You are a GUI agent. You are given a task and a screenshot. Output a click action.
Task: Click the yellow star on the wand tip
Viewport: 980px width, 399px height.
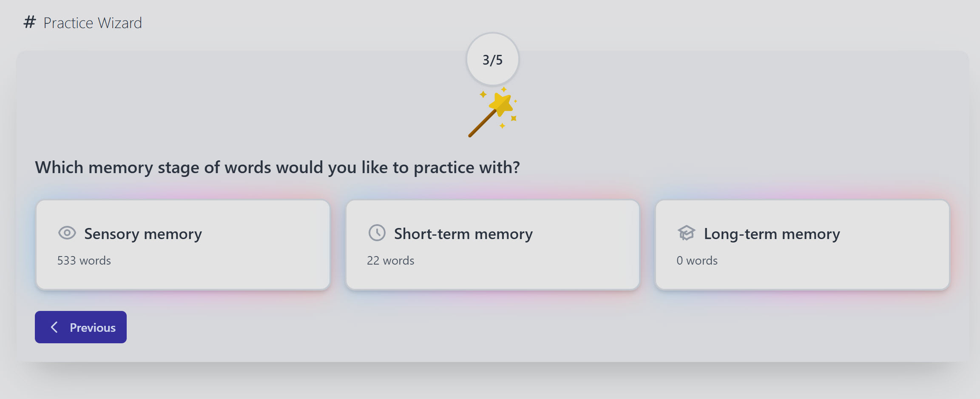501,104
